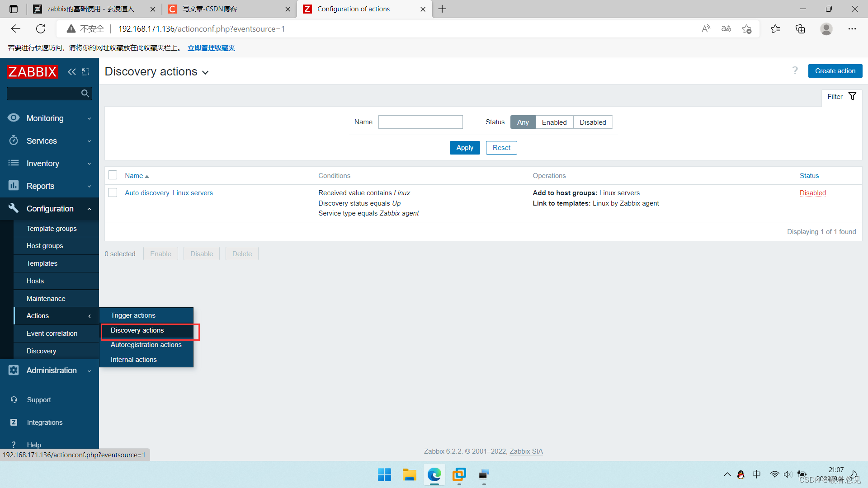
Task: Select Autoregistration actions from submenu
Action: [x=146, y=345]
